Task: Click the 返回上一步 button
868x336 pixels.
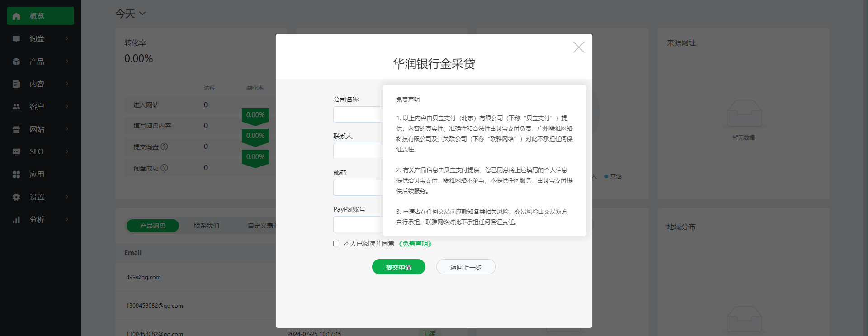Action: [x=466, y=267]
